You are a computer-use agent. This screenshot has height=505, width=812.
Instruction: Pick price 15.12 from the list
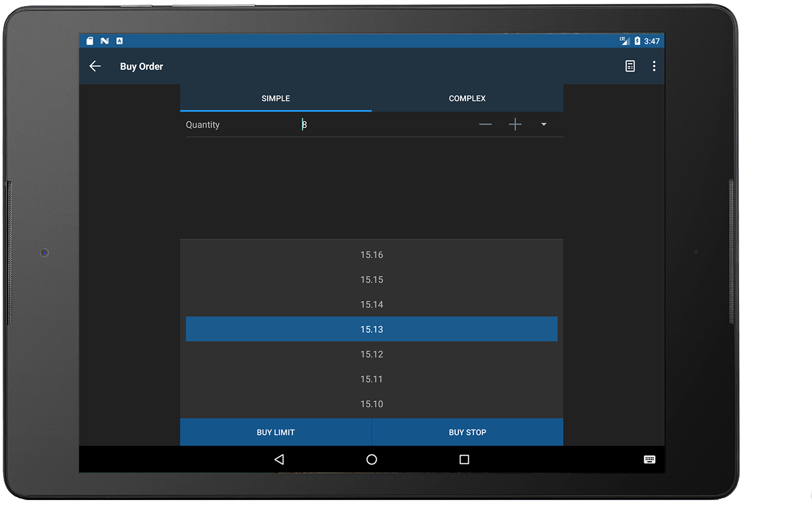(x=372, y=354)
